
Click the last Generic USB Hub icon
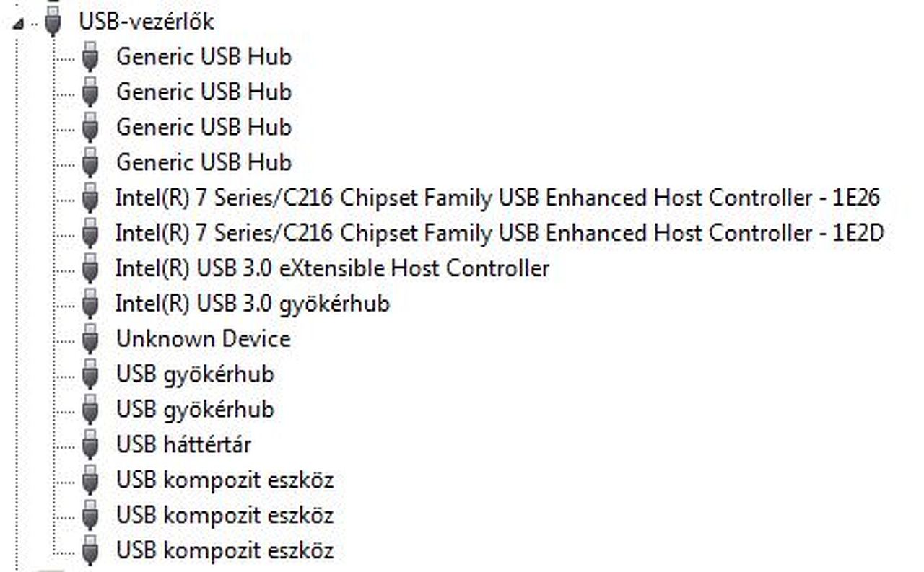pyautogui.click(x=90, y=162)
